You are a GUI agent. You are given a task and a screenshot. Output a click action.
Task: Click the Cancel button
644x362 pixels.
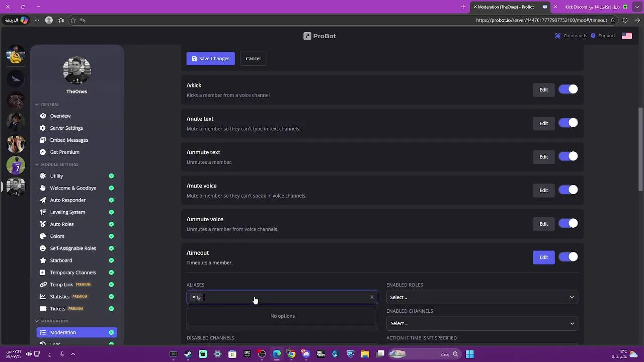click(x=253, y=58)
